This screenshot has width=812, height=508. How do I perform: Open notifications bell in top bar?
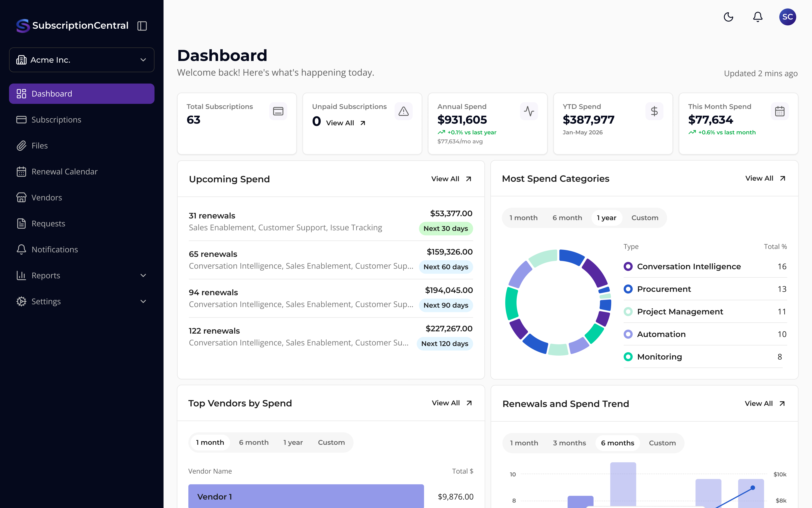click(x=758, y=17)
